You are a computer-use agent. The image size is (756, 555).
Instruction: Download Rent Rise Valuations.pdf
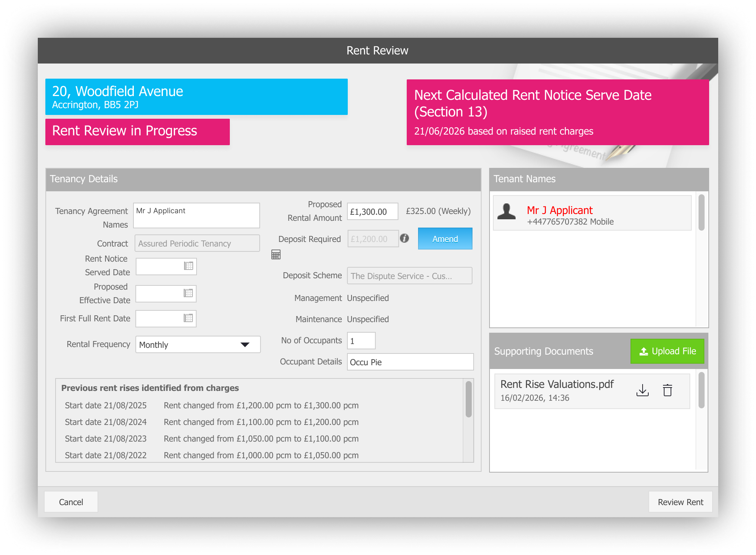click(642, 390)
